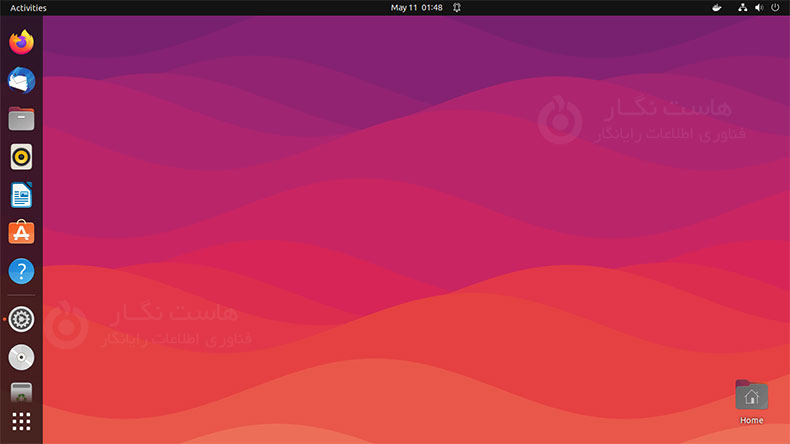Click the Home label on the desktop
Image resolution: width=790 pixels, height=444 pixels.
(751, 421)
